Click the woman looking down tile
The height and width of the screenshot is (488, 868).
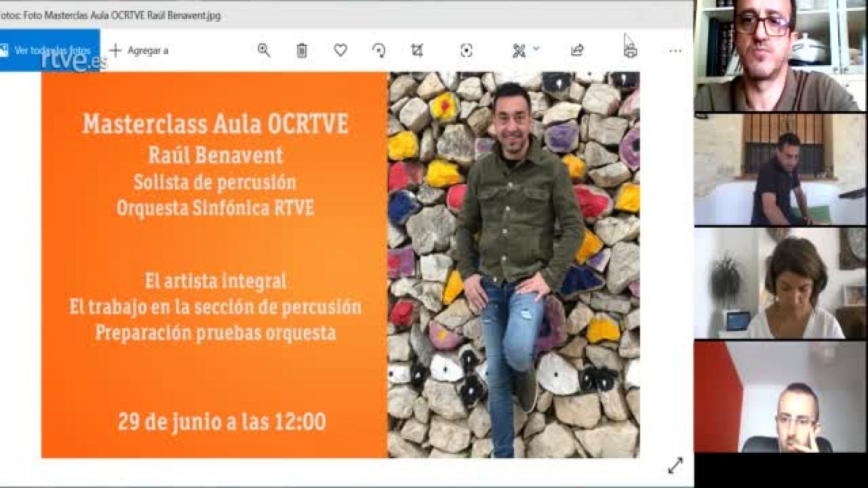(x=781, y=282)
